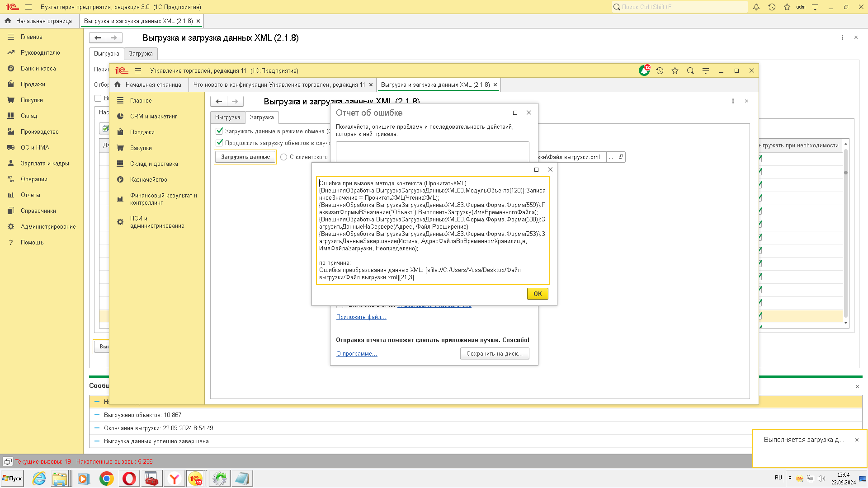Open history icon in Бухгалтерия title bar
Screen dimensions: 868x488
coord(772,7)
